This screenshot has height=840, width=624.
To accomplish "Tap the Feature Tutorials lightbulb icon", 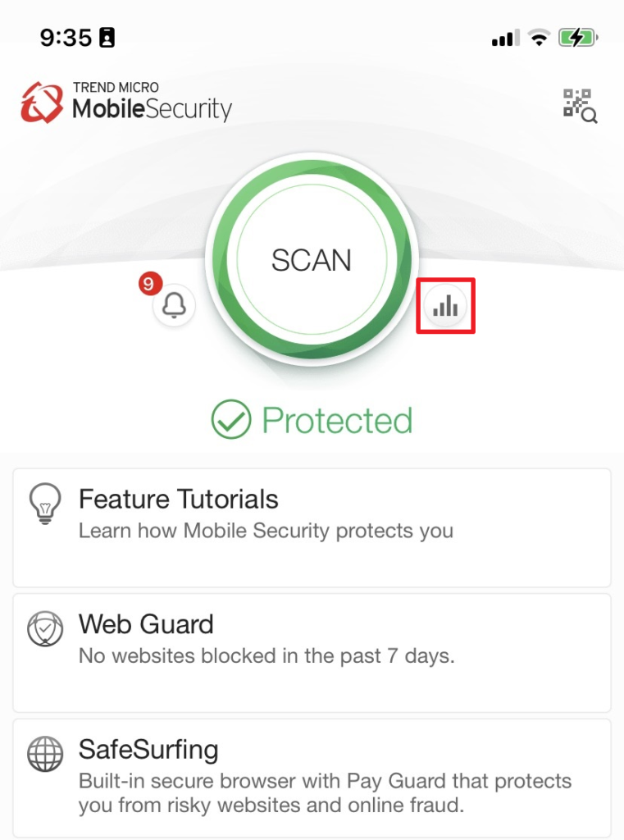I will point(45,504).
